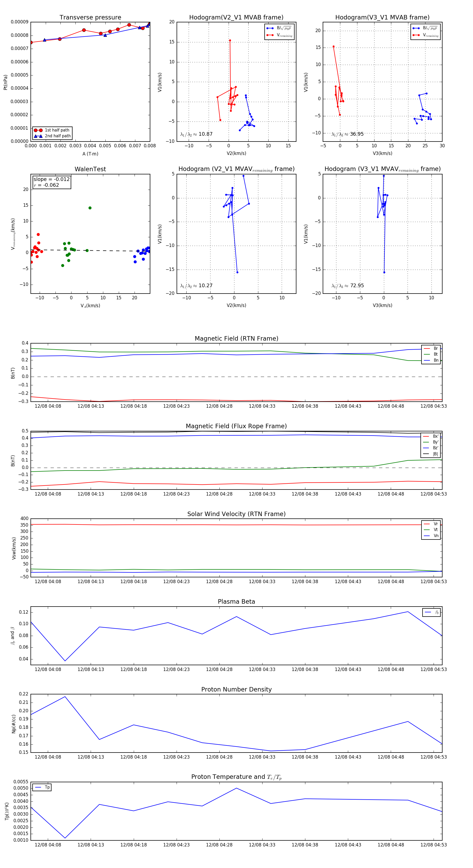Select the "A (T·m)" x-axis label
This screenshot has width=473, height=868.
90,154
